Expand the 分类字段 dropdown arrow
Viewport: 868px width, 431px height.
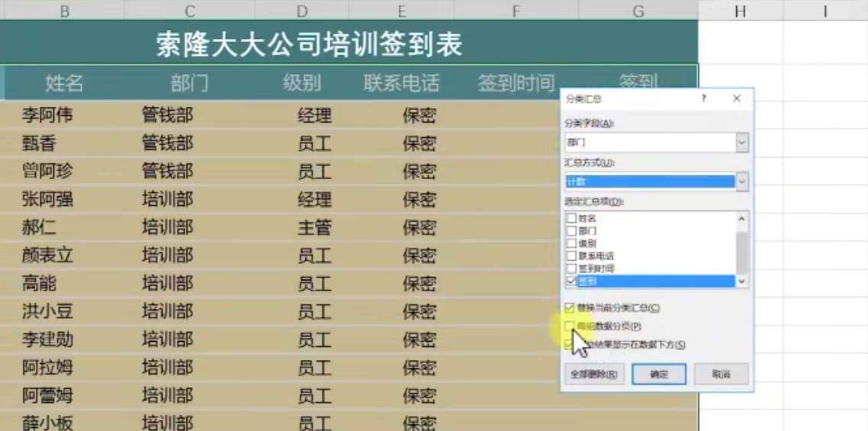pyautogui.click(x=742, y=143)
